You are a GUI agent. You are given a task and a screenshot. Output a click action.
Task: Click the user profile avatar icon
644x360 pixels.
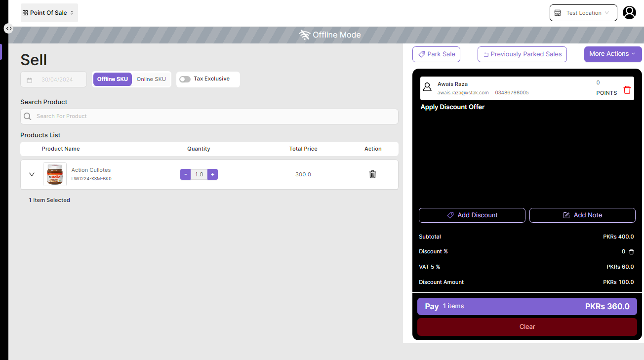(629, 13)
